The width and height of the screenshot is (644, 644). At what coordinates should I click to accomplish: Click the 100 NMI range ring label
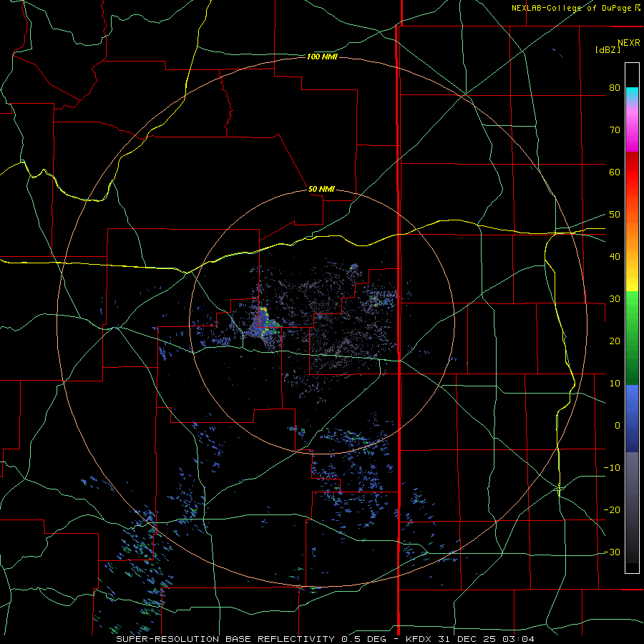pyautogui.click(x=322, y=57)
